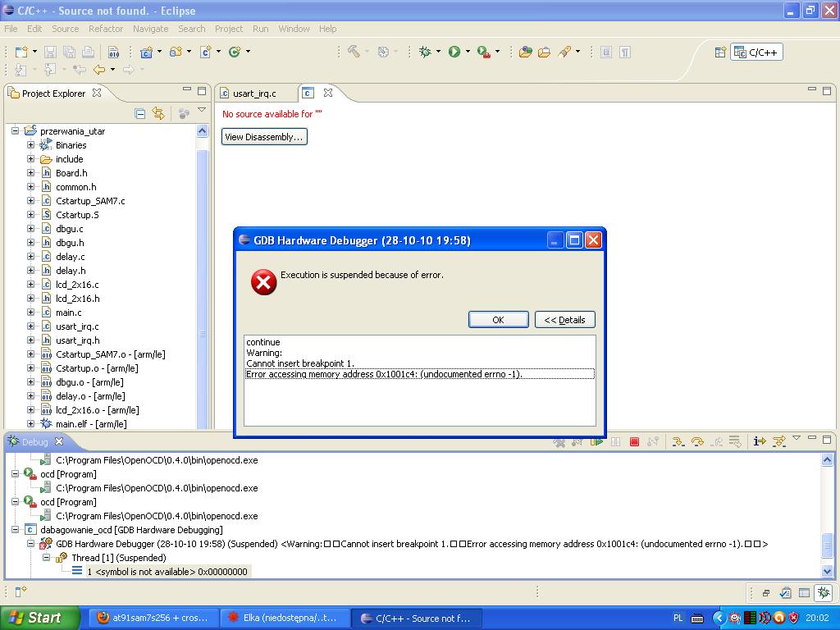
Task: Select dabagowanie_ocd launch in Debug view
Action: pyautogui.click(x=131, y=530)
